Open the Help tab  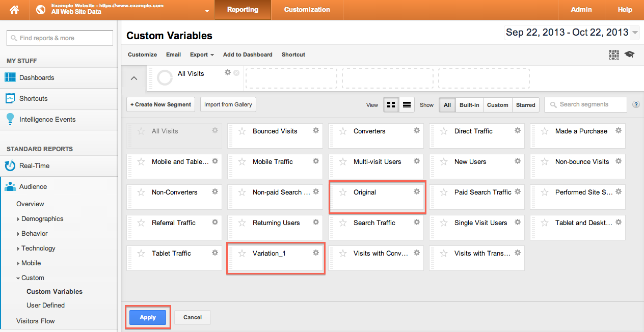click(x=625, y=10)
